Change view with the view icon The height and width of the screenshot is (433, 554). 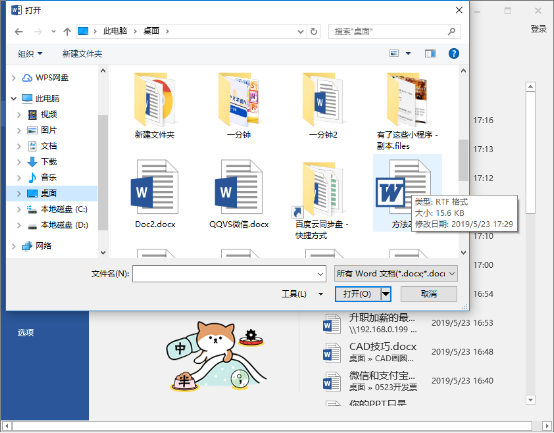pyautogui.click(x=394, y=53)
